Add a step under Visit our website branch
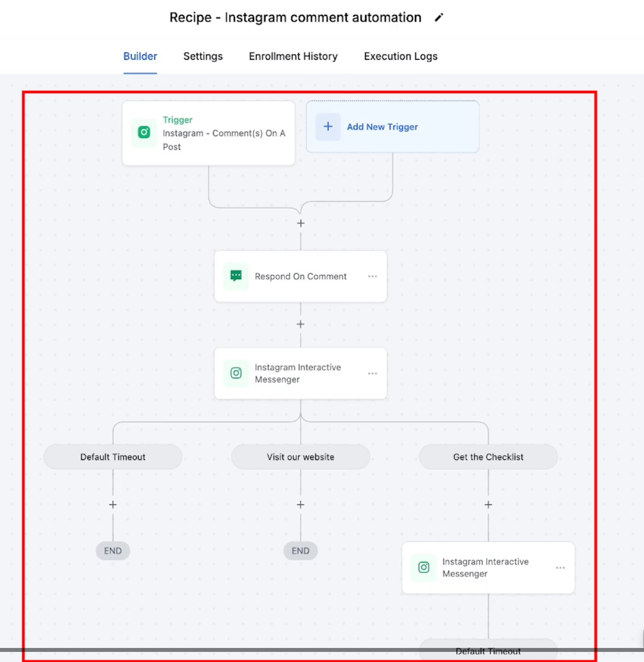 coord(301,505)
